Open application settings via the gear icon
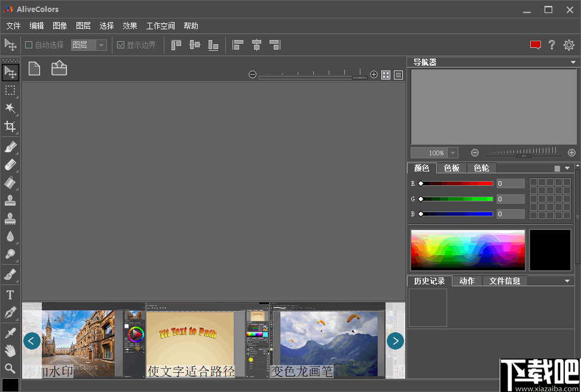Screen dimensions: 581x392 [568, 45]
